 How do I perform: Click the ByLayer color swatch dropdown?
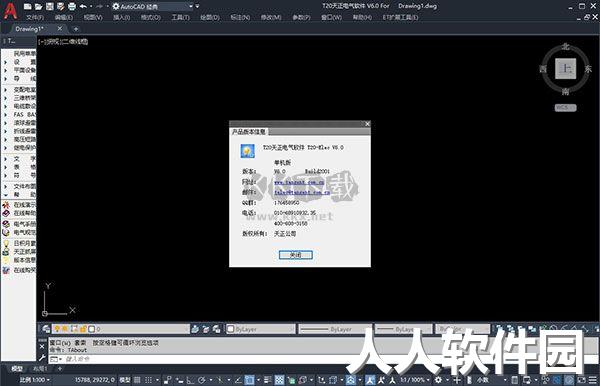[260, 329]
